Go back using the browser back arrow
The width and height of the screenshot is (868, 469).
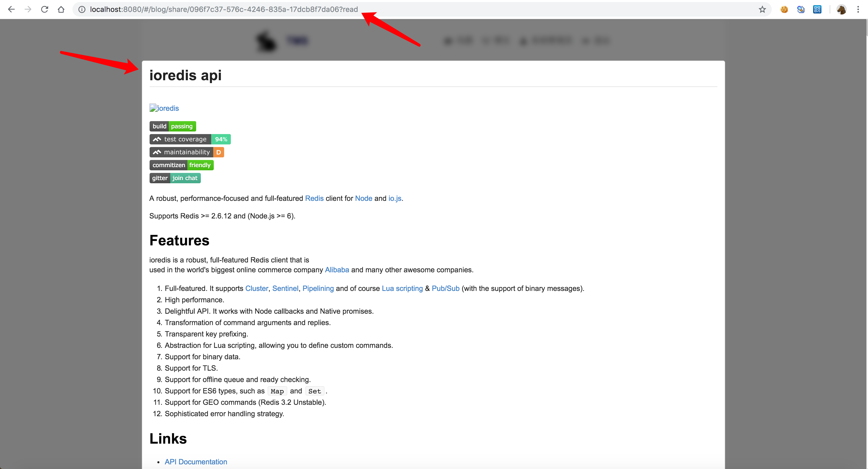[11, 9]
